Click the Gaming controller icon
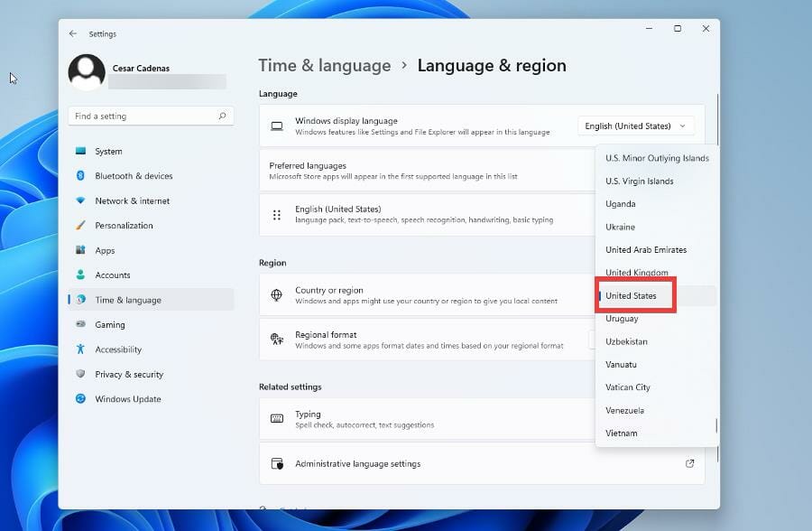The image size is (812, 531). [x=81, y=324]
